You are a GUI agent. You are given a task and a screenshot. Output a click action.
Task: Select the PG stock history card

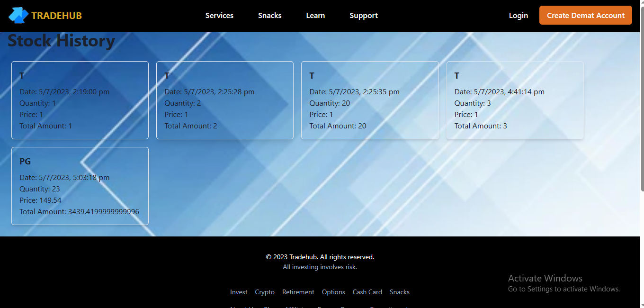[x=80, y=186]
